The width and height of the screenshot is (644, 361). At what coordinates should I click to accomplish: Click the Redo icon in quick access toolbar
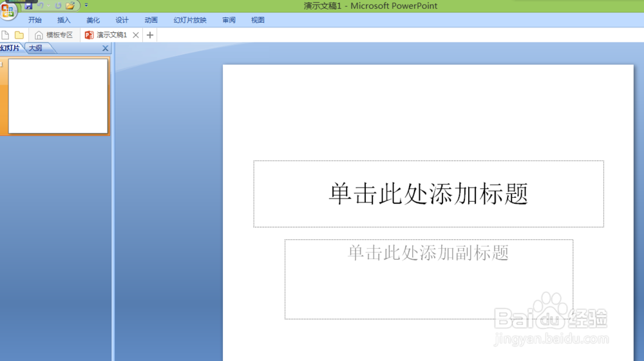(58, 6)
